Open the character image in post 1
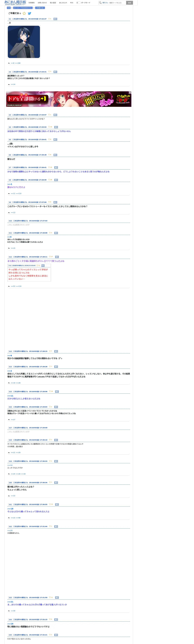The height and width of the screenshot is (644, 194). tap(24, 42)
